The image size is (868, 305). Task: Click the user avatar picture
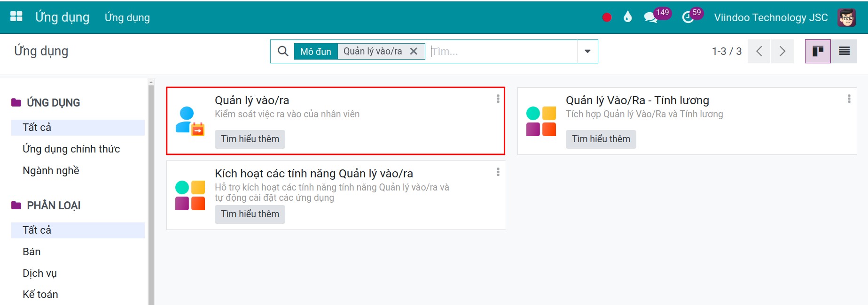click(x=847, y=17)
